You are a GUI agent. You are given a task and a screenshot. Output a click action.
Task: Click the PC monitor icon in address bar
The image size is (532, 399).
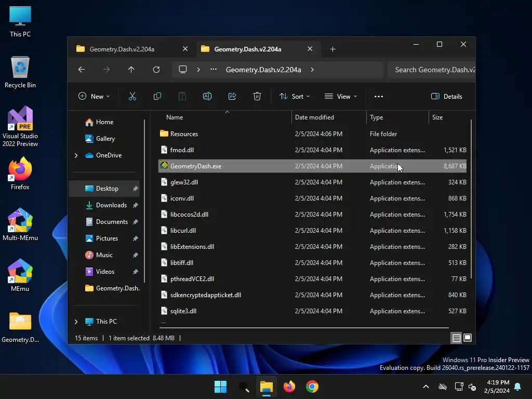(183, 69)
